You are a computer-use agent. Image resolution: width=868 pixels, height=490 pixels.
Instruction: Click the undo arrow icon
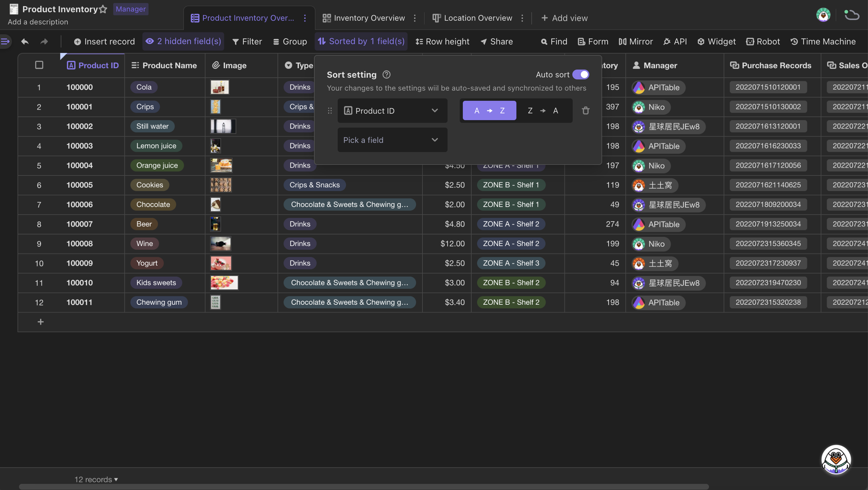point(25,41)
